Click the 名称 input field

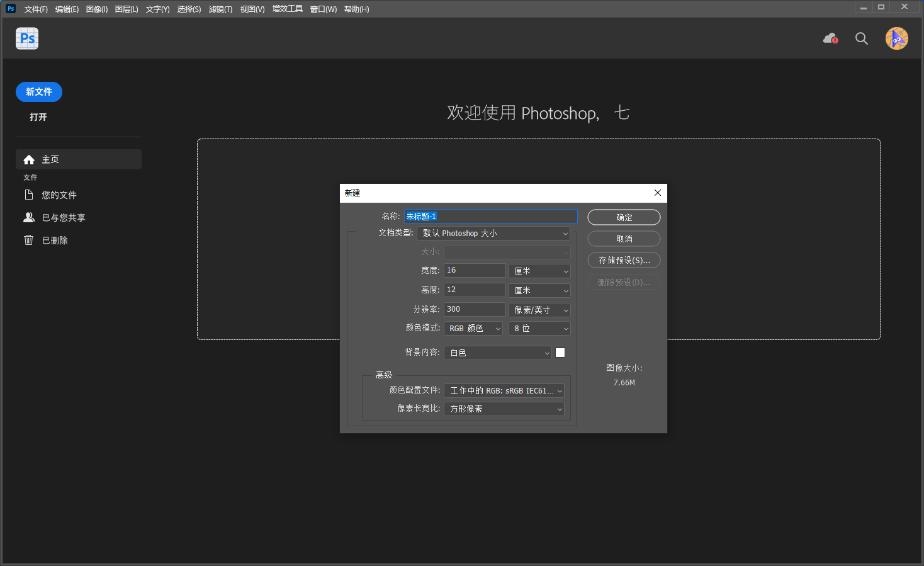pos(491,216)
